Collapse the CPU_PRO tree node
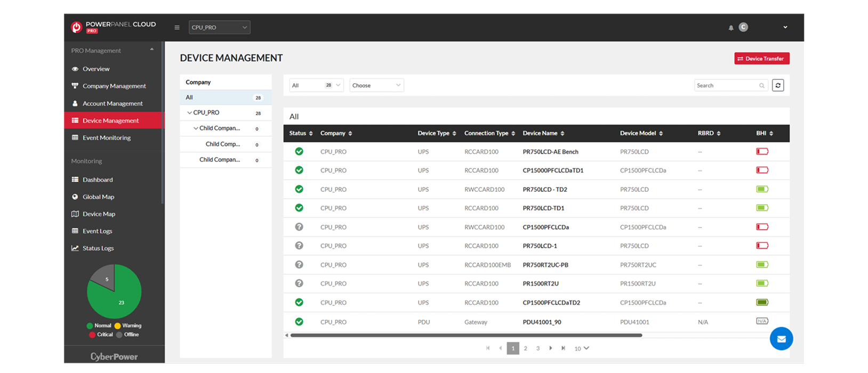Image resolution: width=868 pixels, height=373 pixels. [189, 113]
